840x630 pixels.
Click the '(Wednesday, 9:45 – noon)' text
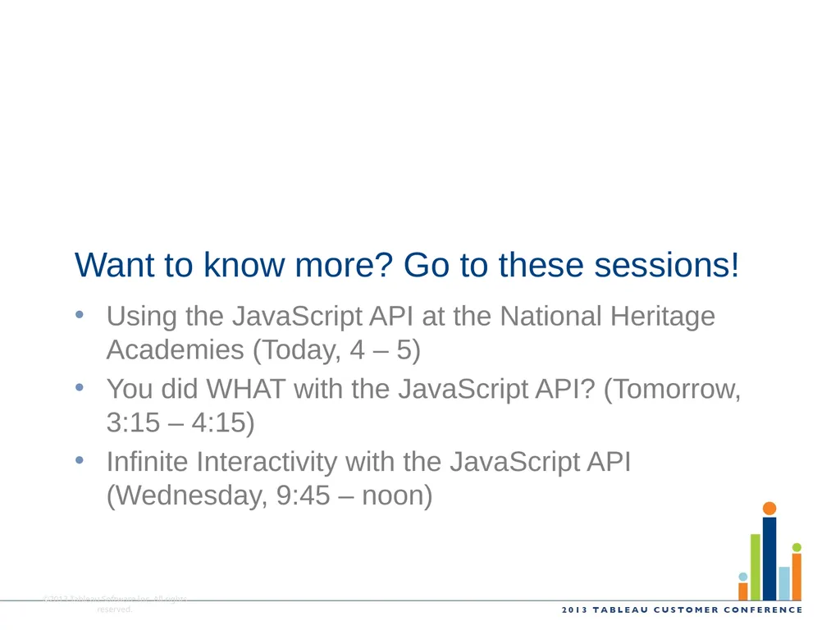[269, 495]
